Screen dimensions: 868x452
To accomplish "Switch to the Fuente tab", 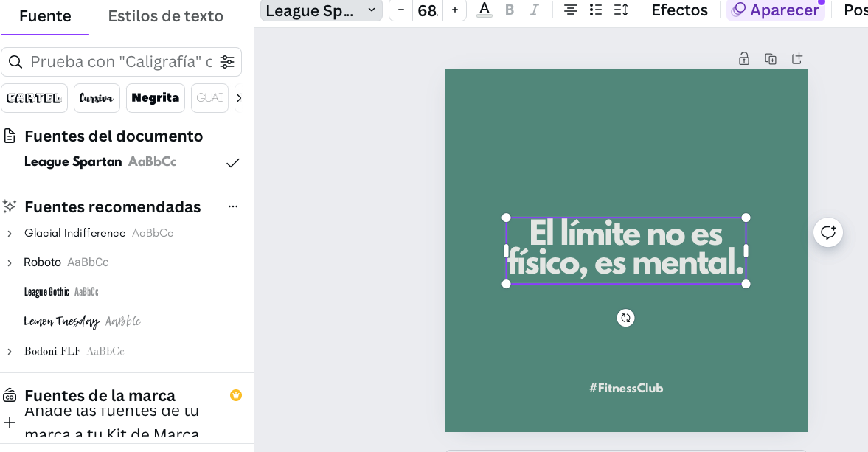I will click(45, 16).
